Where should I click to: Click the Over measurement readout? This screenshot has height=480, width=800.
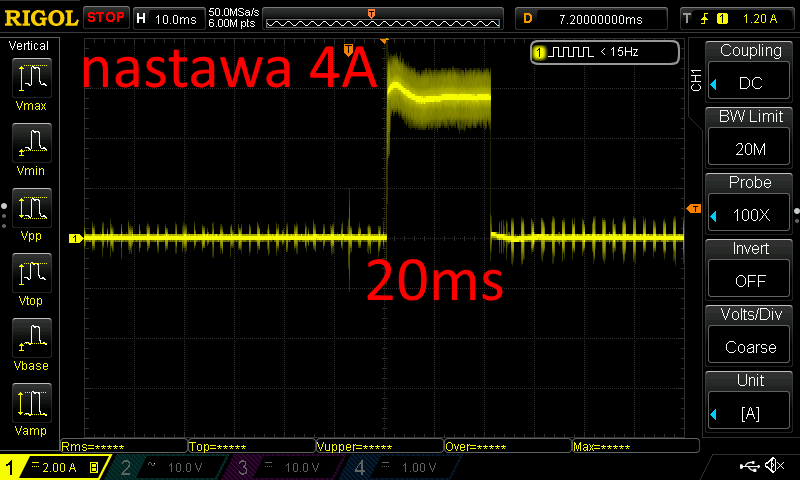(508, 447)
